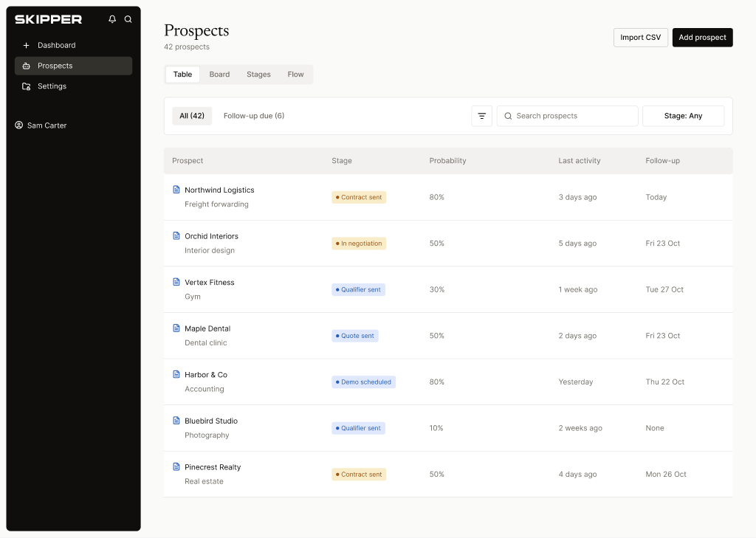Click the Yesterday last activity cell
This screenshot has width=756, height=538.
[x=576, y=382]
